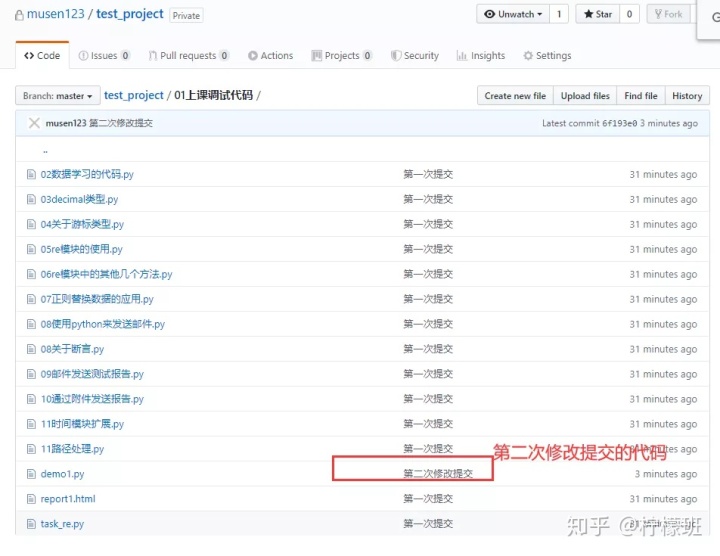Viewport: 720px width, 556px height.
Task: Open the Branch: master dropdown
Action: point(58,95)
